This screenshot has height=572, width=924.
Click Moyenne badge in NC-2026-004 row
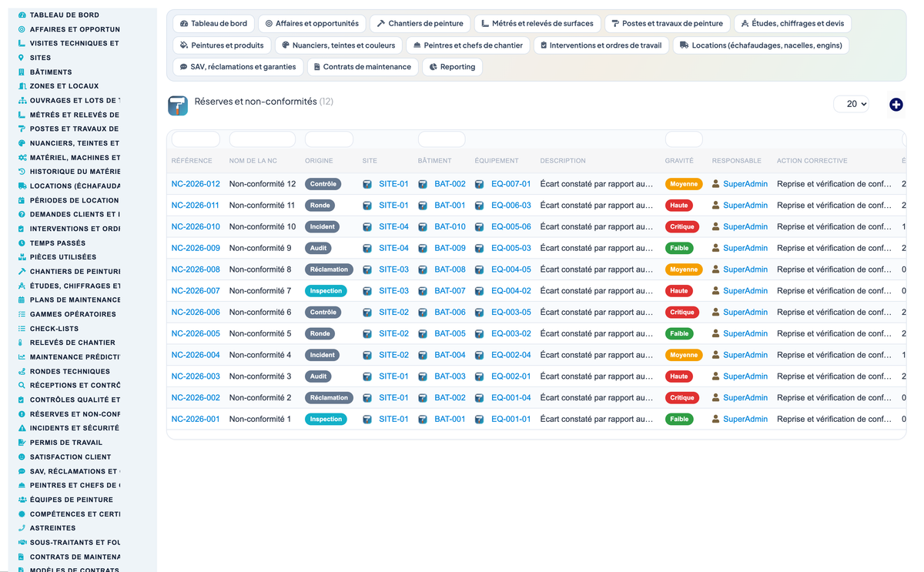[x=684, y=355]
